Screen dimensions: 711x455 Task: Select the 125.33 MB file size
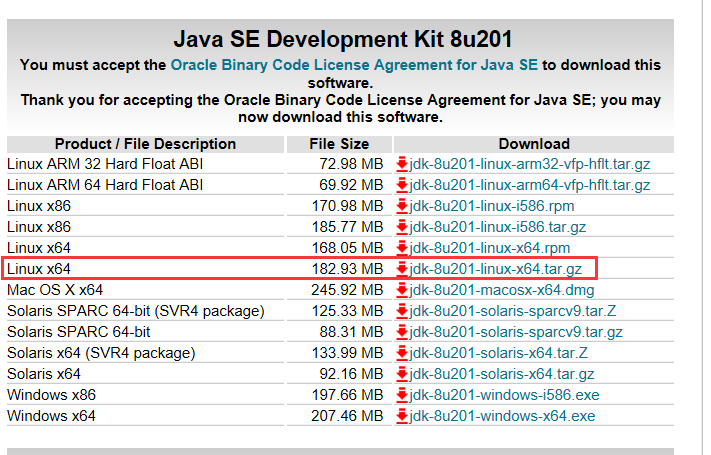(x=347, y=311)
